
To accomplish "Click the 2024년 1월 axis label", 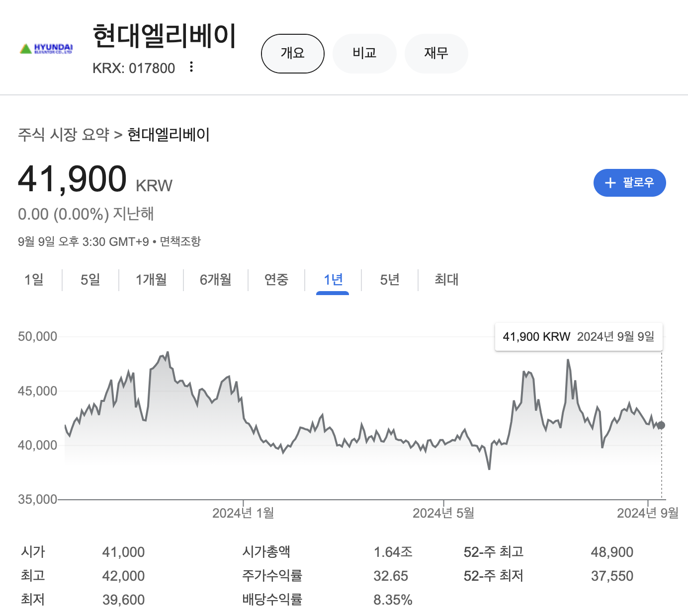I will click(243, 513).
